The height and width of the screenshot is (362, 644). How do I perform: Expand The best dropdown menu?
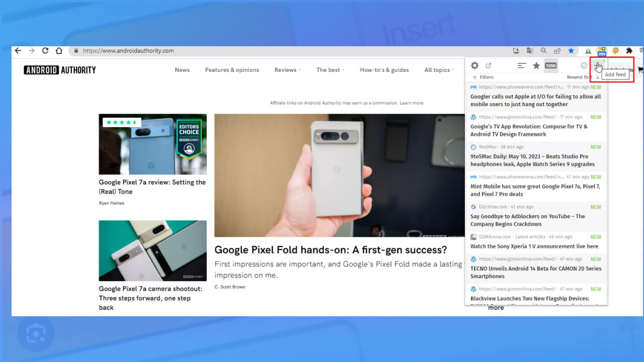pyautogui.click(x=331, y=70)
